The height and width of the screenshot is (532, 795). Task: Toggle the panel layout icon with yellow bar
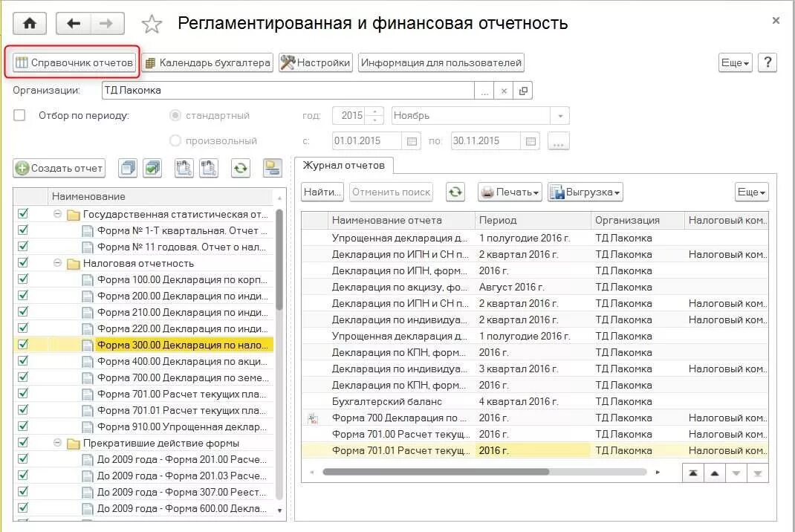coord(272,169)
